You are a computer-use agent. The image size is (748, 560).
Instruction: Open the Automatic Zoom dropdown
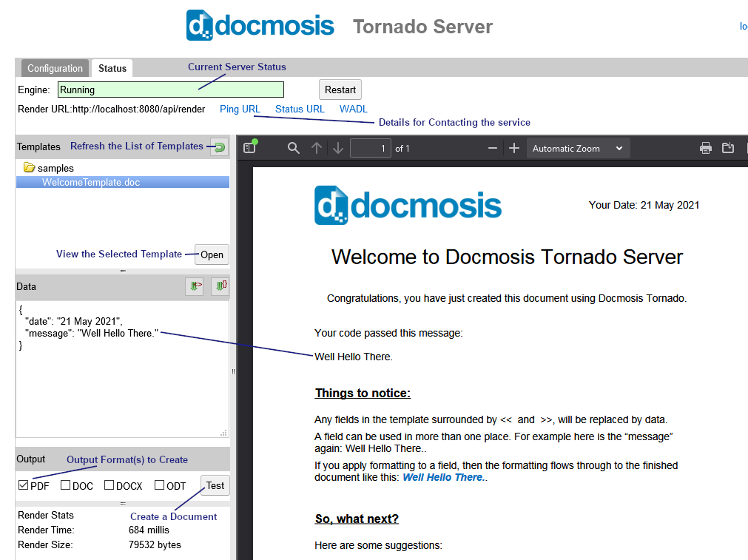pyautogui.click(x=578, y=149)
